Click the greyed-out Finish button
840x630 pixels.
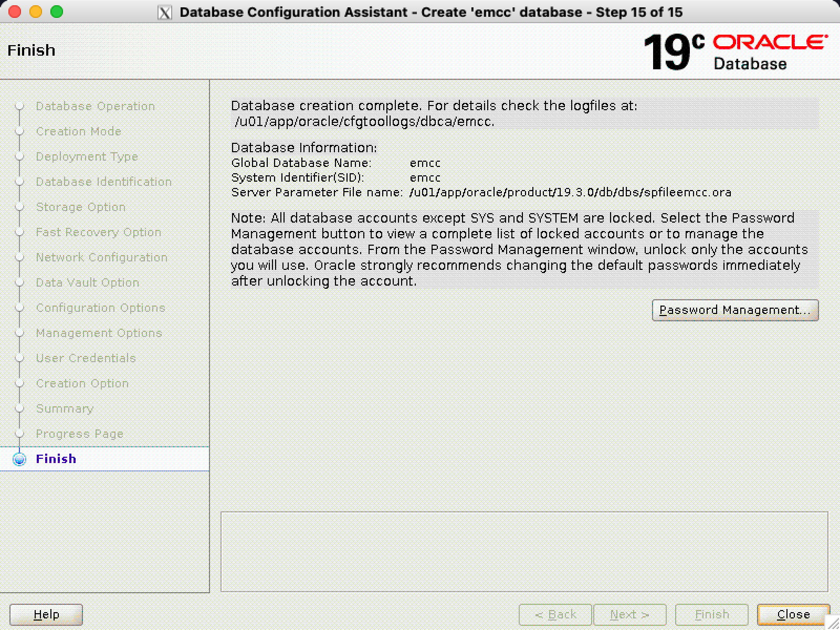(711, 614)
